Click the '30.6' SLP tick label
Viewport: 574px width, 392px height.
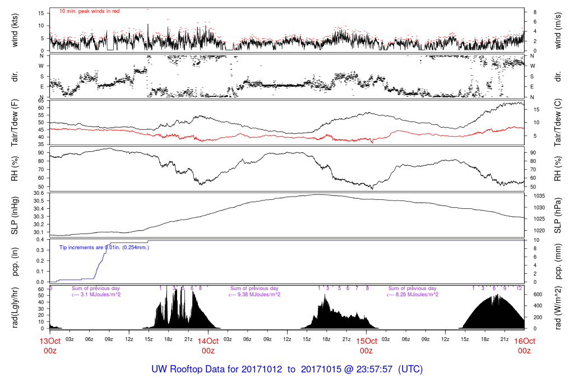point(39,193)
